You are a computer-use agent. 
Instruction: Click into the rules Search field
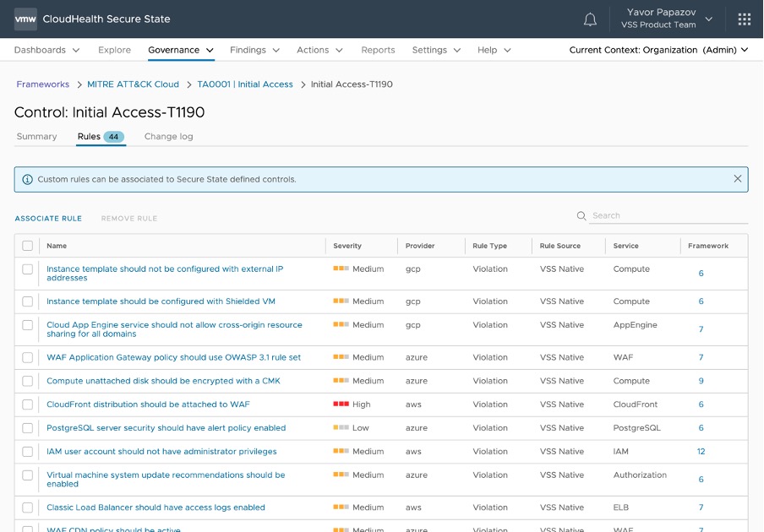point(668,216)
